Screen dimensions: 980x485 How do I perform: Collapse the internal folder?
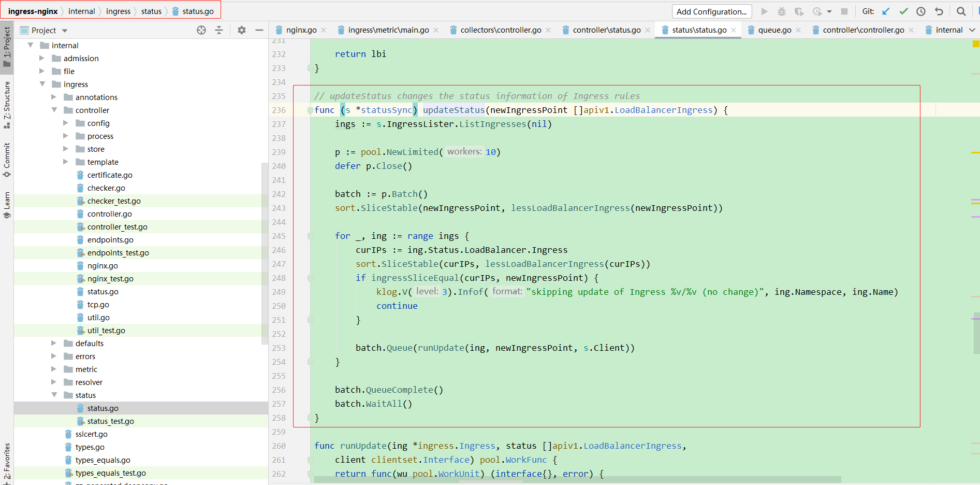coord(31,45)
